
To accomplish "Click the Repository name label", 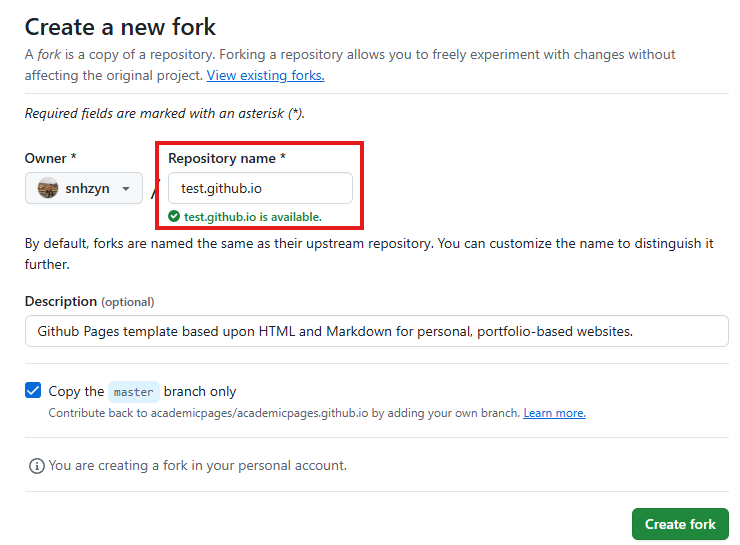I will click(227, 158).
